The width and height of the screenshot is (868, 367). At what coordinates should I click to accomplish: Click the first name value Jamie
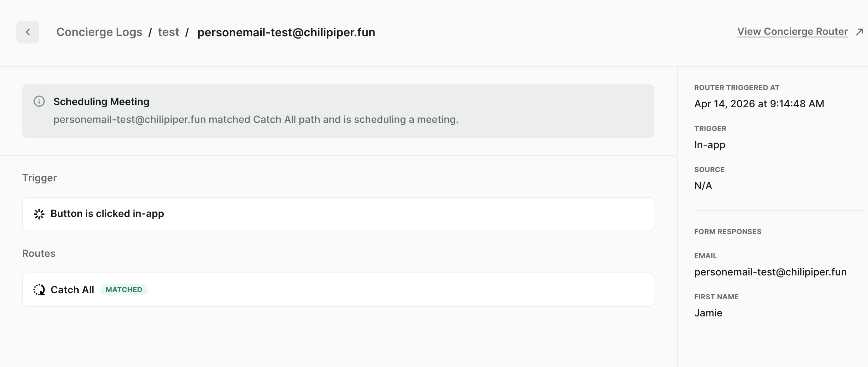(708, 313)
